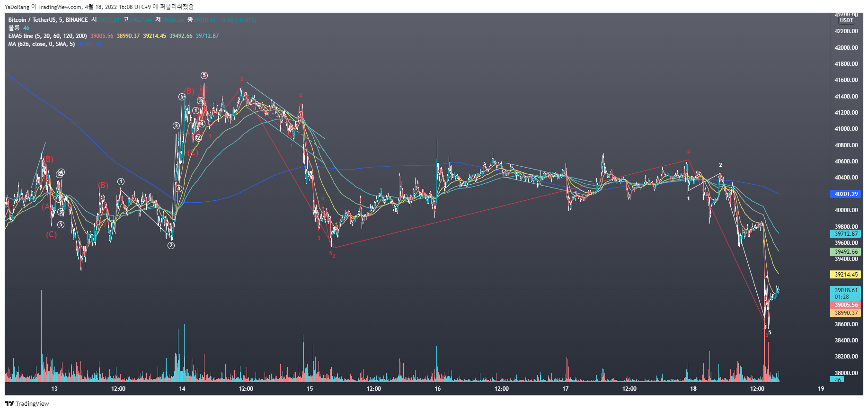
Task: Click the 39712.87 value in EMA5 legend
Action: (207, 36)
